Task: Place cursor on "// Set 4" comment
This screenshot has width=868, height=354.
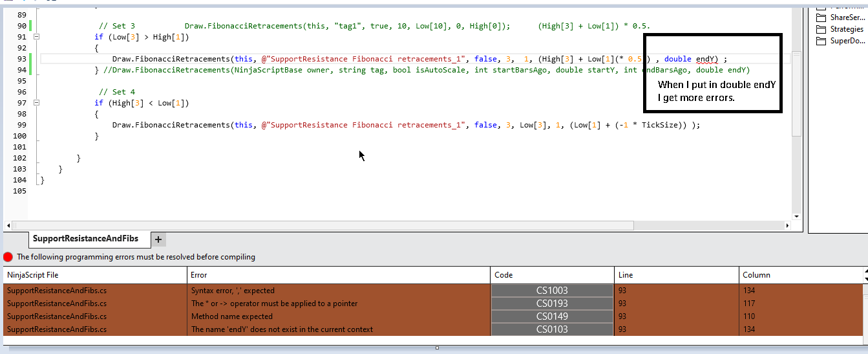Action: [117, 92]
